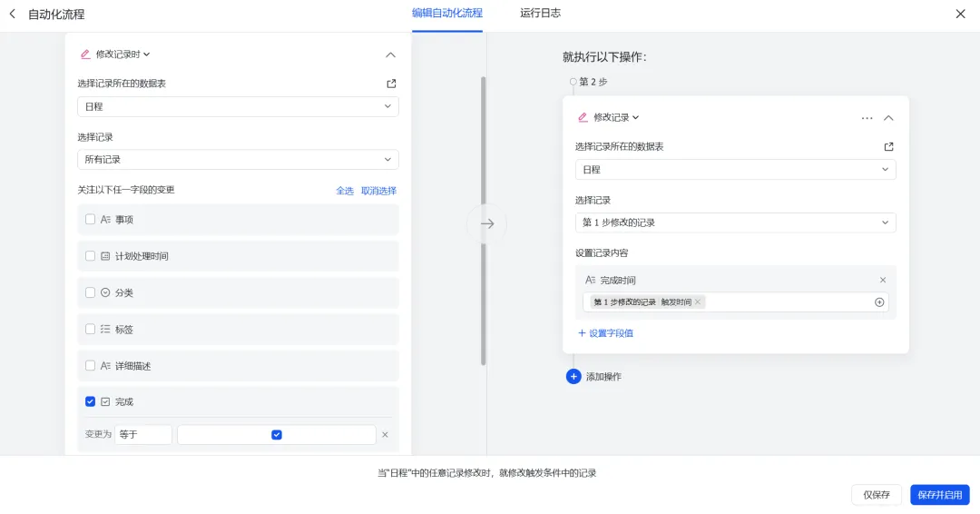Open the 所有记录 record dropdown

(238, 160)
